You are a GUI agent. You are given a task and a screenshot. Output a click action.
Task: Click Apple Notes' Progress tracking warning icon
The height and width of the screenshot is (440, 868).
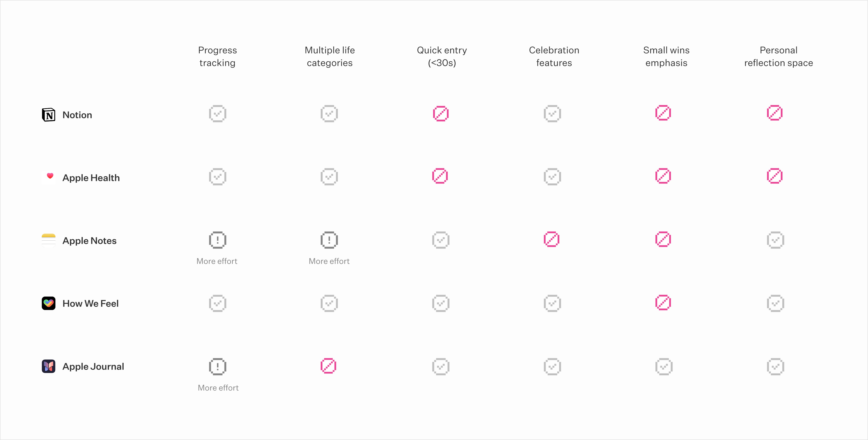click(x=217, y=240)
